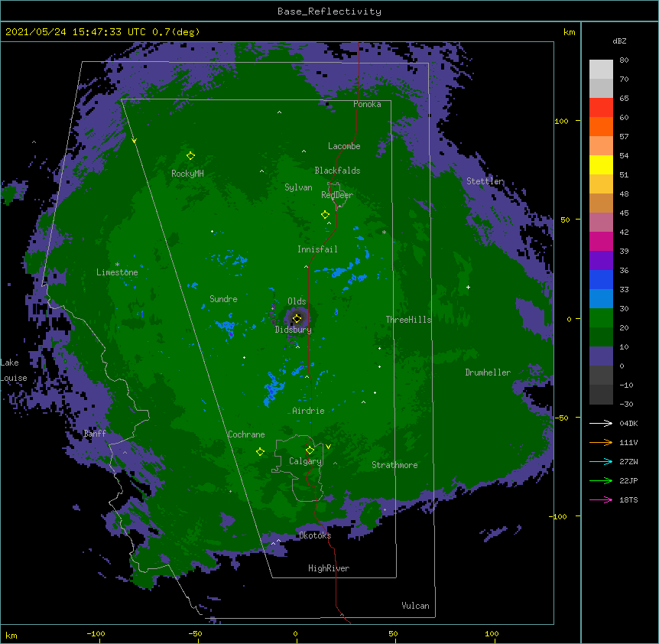
Task: Click the Airdrie city label
Action: click(x=309, y=411)
